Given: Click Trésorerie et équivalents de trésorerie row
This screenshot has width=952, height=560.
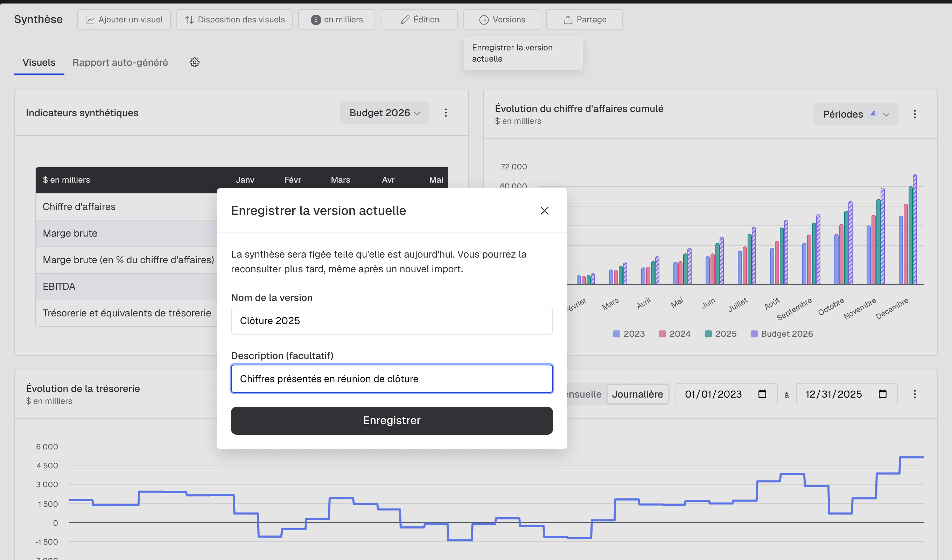Looking at the screenshot, I should coord(126,313).
